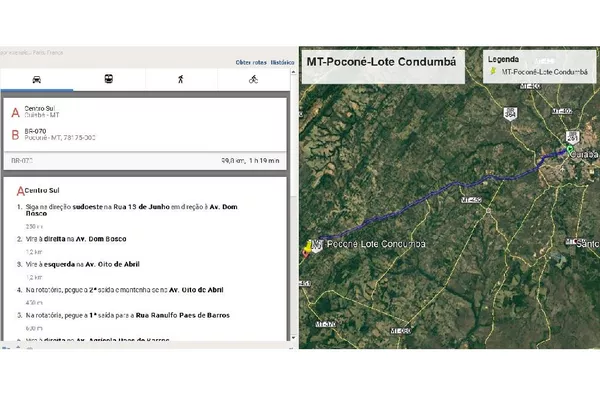Click the MT-402 road label near Cuiabá
The height and width of the screenshot is (396, 600).
coord(562,111)
